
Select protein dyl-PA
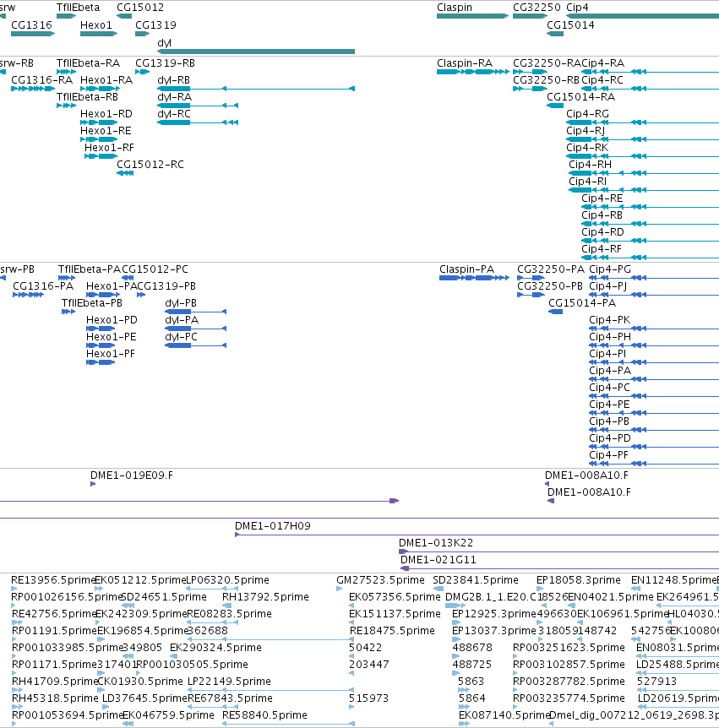tap(195, 329)
